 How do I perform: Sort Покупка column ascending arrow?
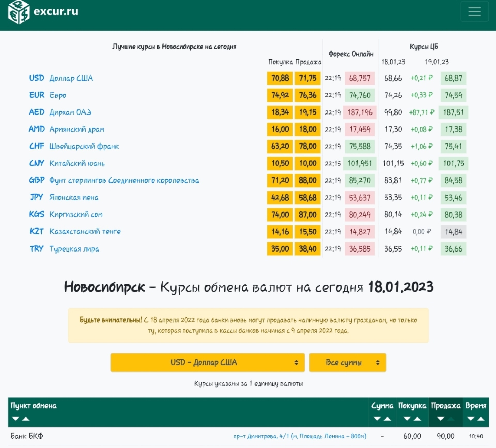417,419
